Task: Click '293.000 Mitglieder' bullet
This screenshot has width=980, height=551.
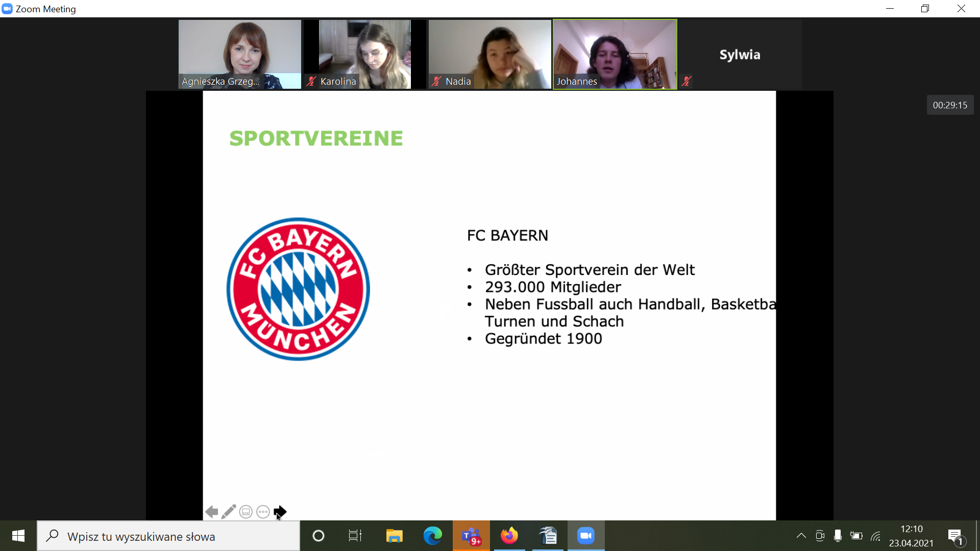Action: click(x=553, y=287)
